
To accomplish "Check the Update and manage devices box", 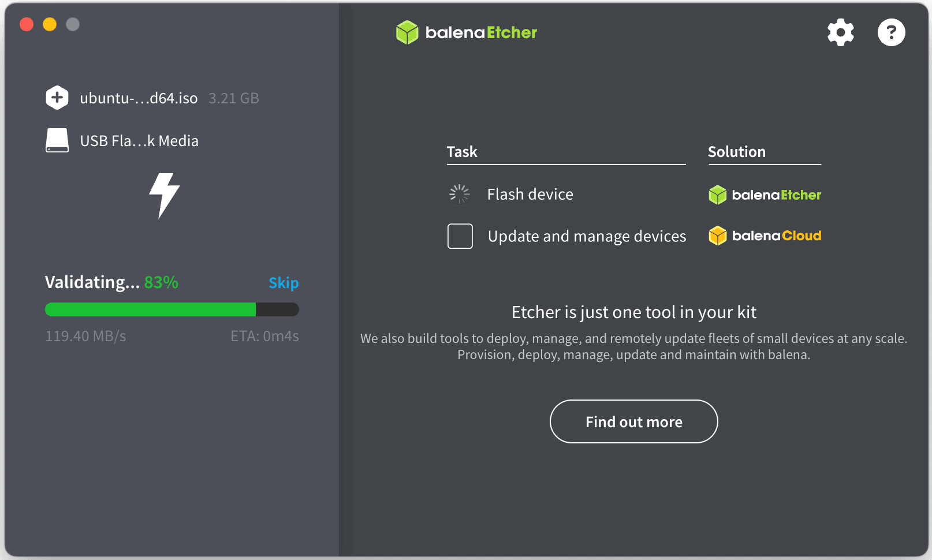I will click(x=460, y=236).
